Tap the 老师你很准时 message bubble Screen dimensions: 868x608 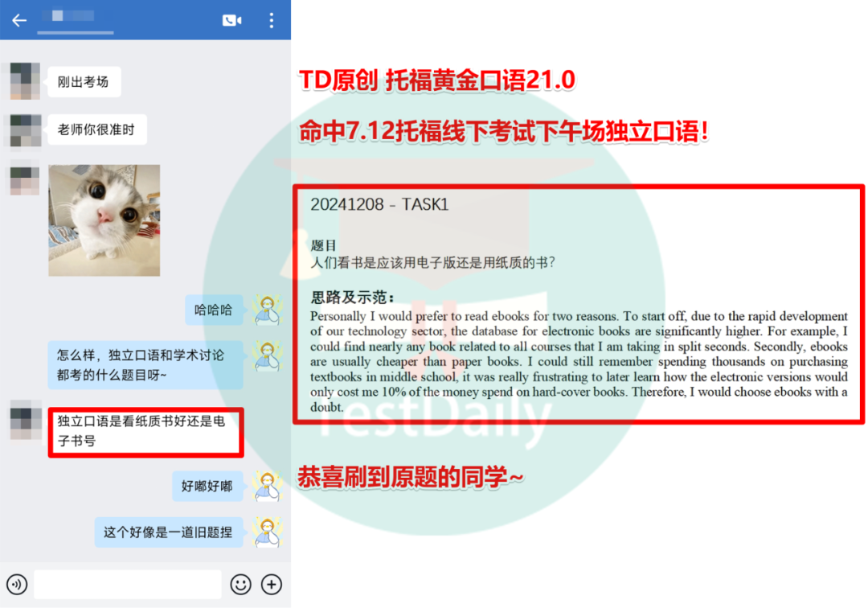coord(96,129)
